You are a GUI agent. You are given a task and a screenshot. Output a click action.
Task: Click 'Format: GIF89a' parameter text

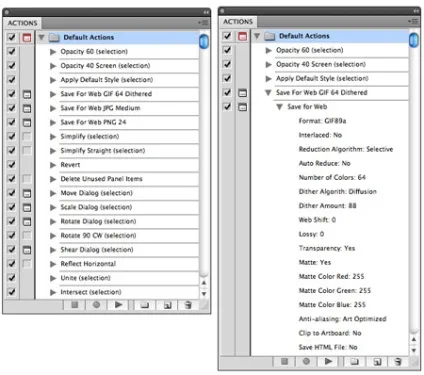click(322, 121)
